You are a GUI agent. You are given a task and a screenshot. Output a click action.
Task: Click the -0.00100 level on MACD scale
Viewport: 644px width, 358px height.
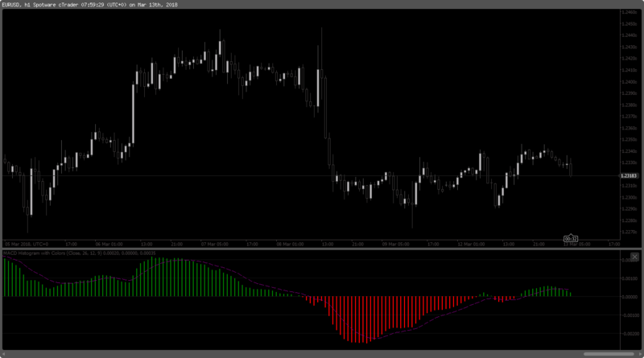(630, 315)
